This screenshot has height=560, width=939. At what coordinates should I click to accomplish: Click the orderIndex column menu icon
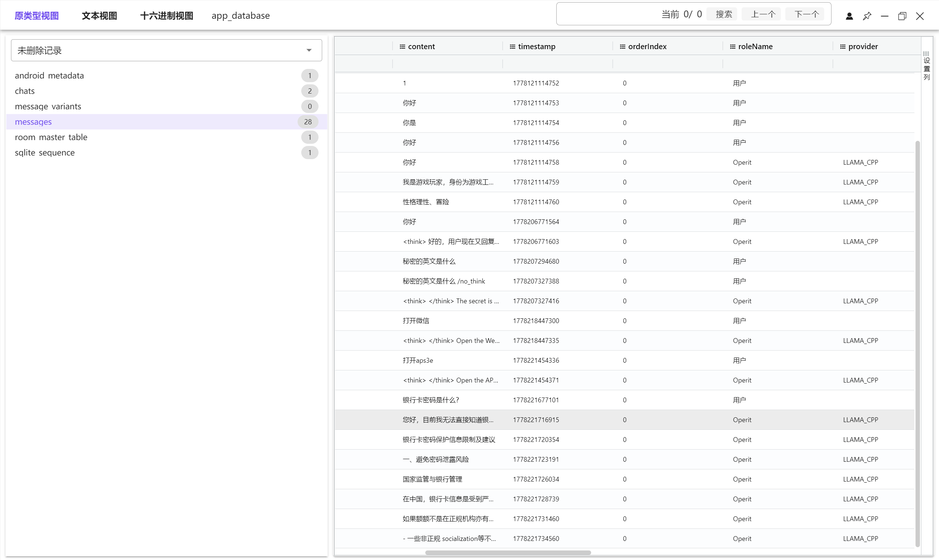622,47
